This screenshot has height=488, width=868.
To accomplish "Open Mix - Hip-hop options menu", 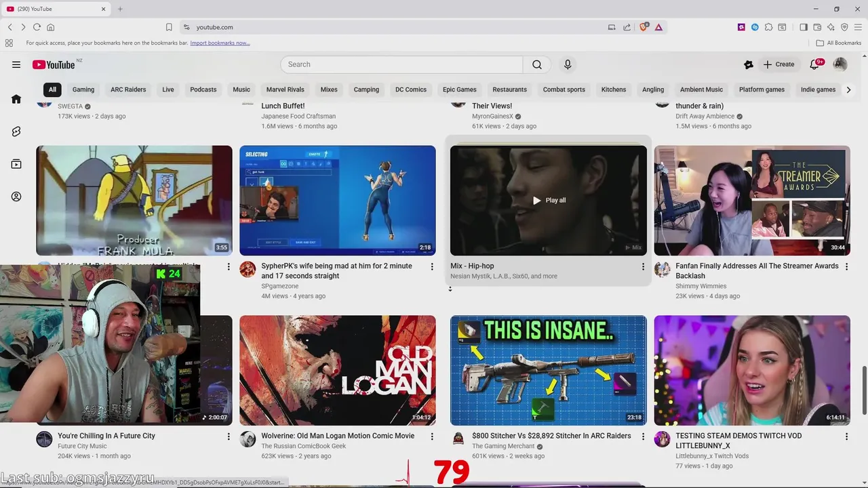I will tap(643, 267).
